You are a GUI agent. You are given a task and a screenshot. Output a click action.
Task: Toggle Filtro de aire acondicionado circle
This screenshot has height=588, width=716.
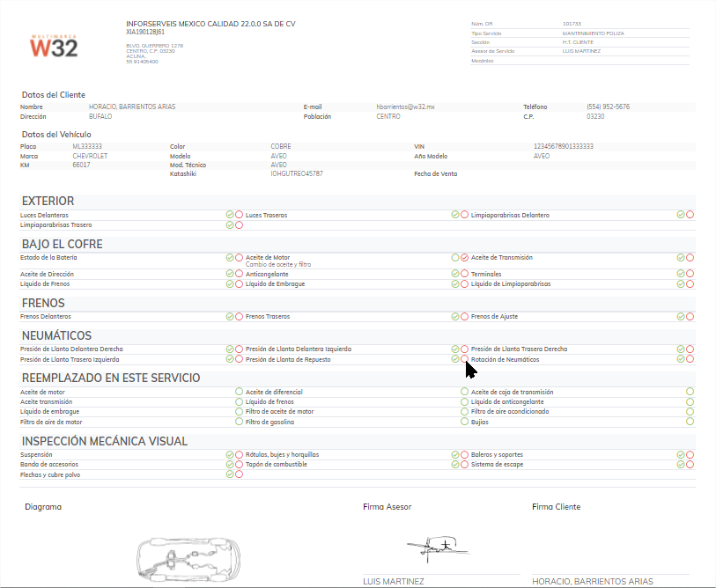point(690,411)
